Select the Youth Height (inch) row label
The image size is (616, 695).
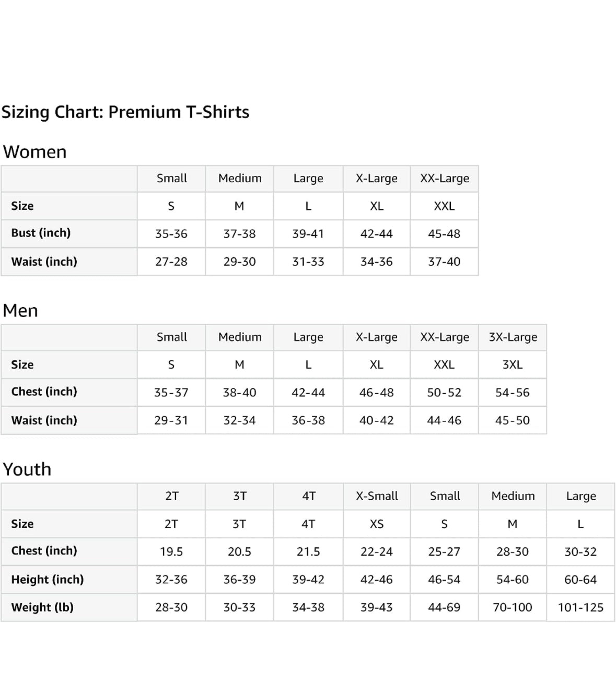(48, 580)
